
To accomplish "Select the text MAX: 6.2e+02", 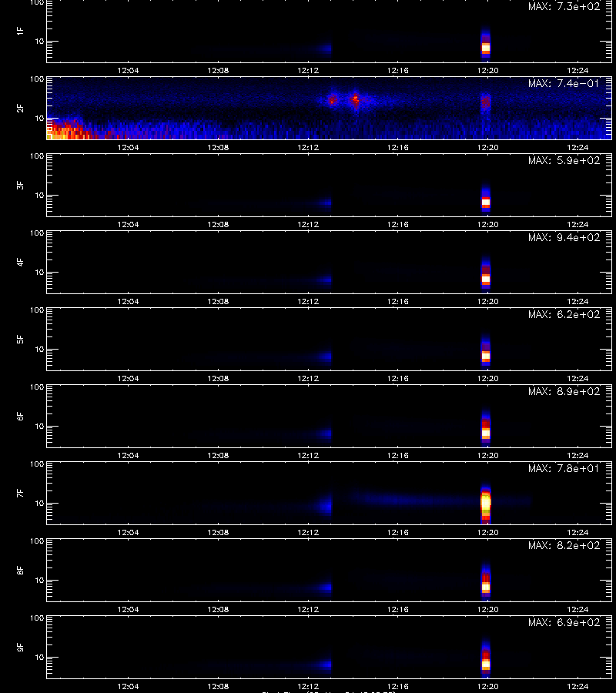I will tap(564, 314).
